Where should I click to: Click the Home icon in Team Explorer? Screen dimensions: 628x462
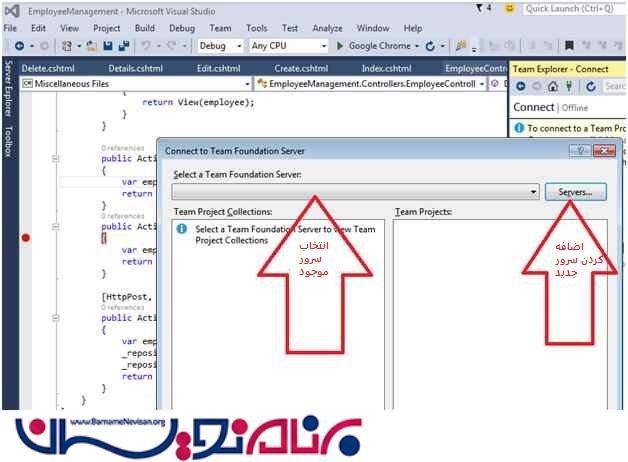click(x=553, y=87)
